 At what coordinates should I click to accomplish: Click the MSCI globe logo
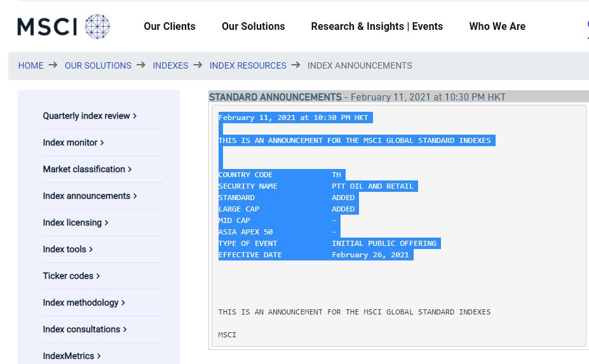click(97, 27)
